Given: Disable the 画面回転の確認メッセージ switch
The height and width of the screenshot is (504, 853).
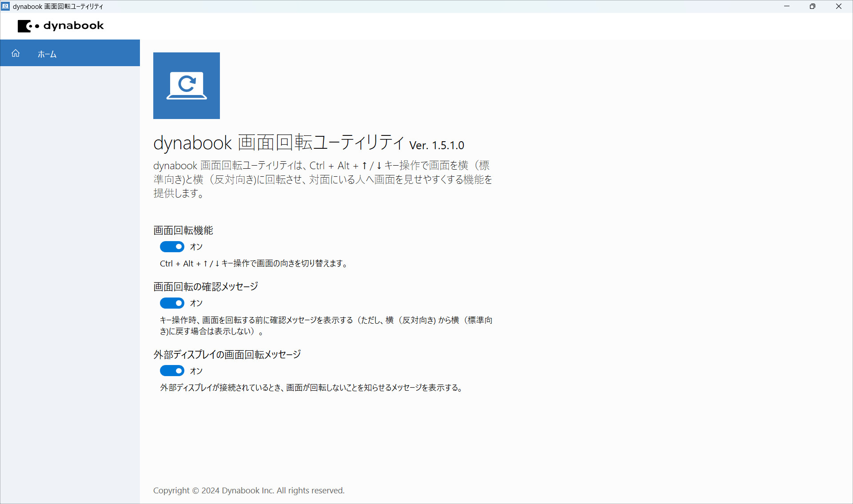Looking at the screenshot, I should point(172,303).
